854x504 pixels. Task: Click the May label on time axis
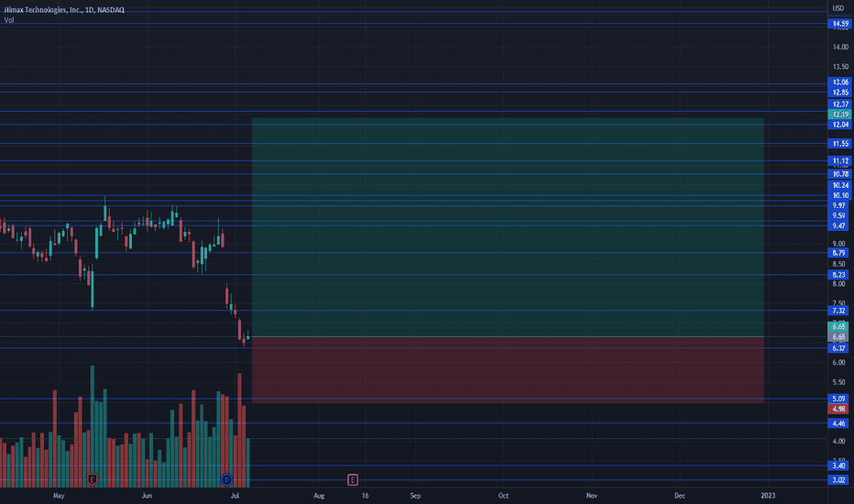(x=59, y=496)
